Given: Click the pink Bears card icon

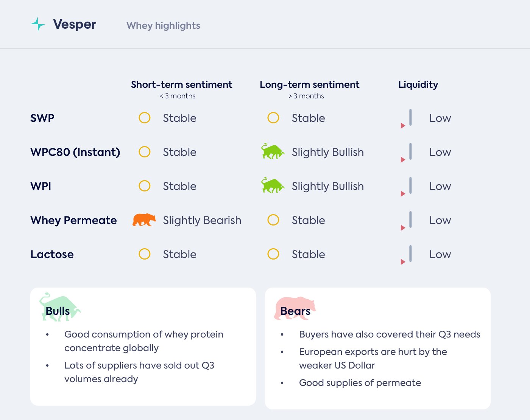Looking at the screenshot, I should tap(295, 308).
